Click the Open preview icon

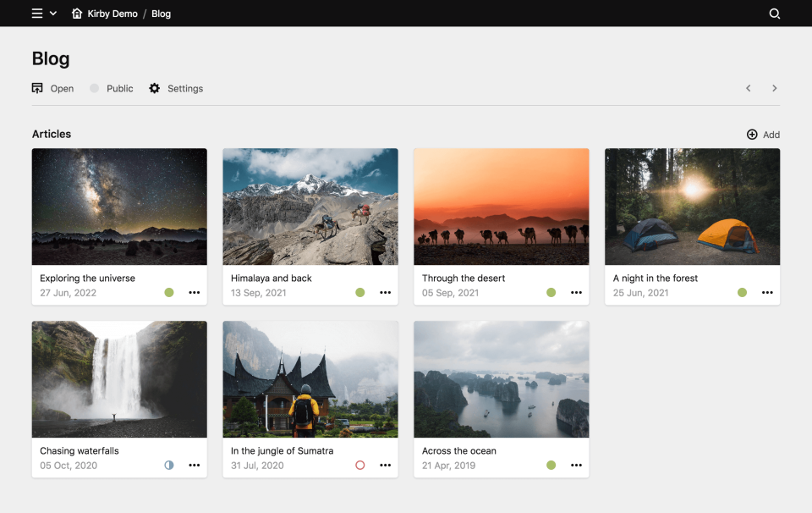37,88
